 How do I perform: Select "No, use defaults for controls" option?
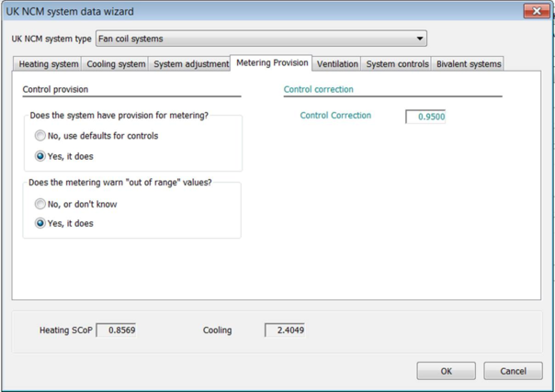click(40, 136)
